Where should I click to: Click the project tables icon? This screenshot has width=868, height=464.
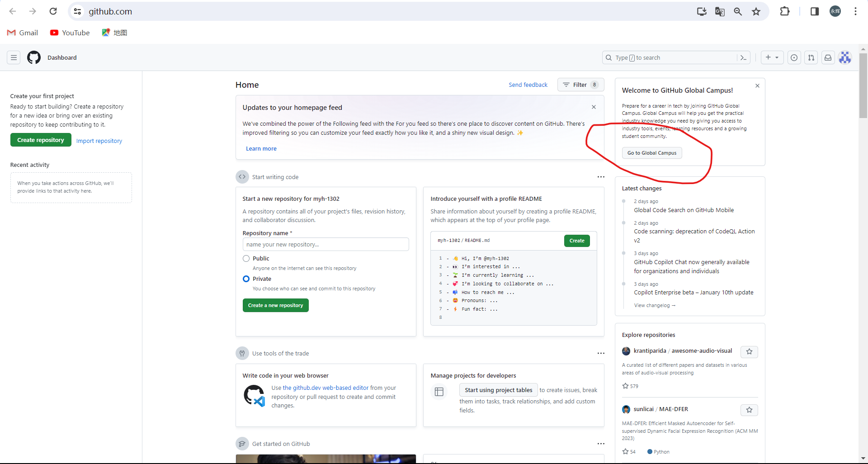coord(439,392)
